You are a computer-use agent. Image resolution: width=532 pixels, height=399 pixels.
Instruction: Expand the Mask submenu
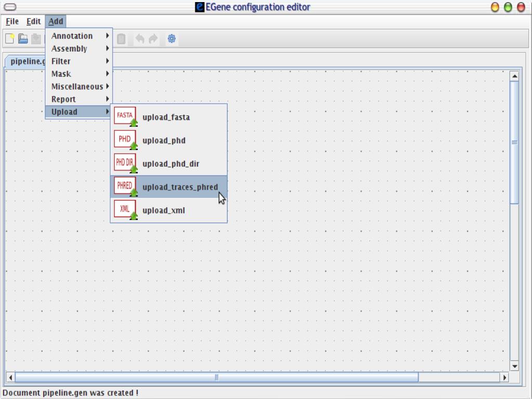point(79,74)
